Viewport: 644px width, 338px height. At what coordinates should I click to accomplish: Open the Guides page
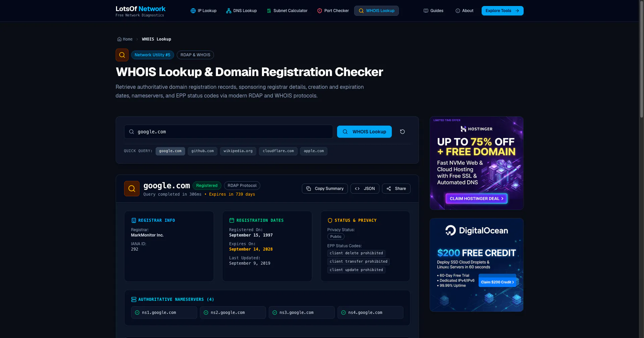click(433, 11)
